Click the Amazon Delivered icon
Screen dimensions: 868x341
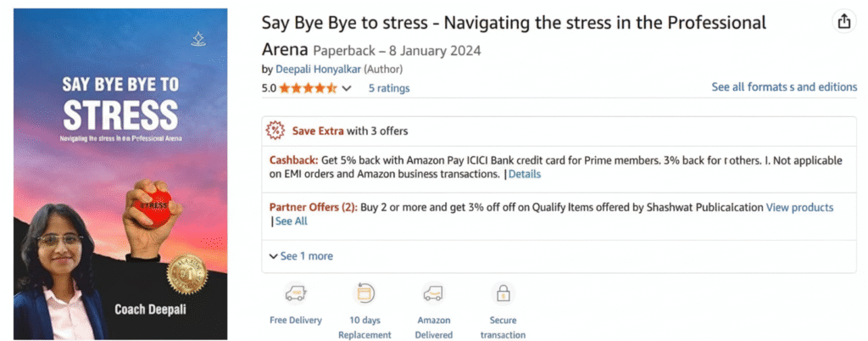(x=434, y=294)
